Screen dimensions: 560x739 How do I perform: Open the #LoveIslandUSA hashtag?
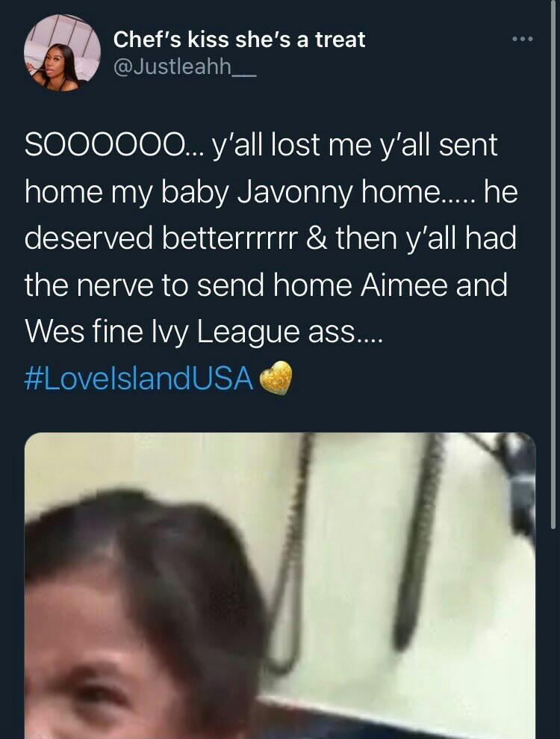(x=139, y=378)
